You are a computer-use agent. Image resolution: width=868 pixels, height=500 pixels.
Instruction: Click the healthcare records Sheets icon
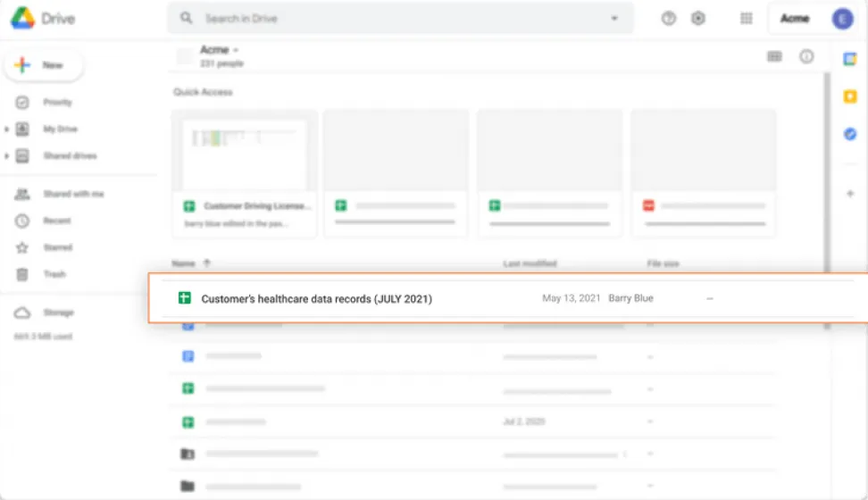click(x=185, y=298)
